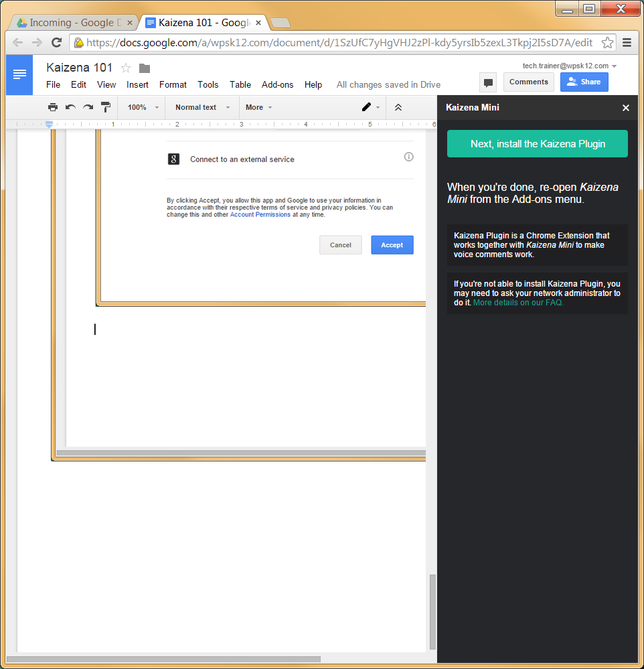Open the Chrome hamburger menu
Viewport: 644px width, 669px height.
point(627,42)
